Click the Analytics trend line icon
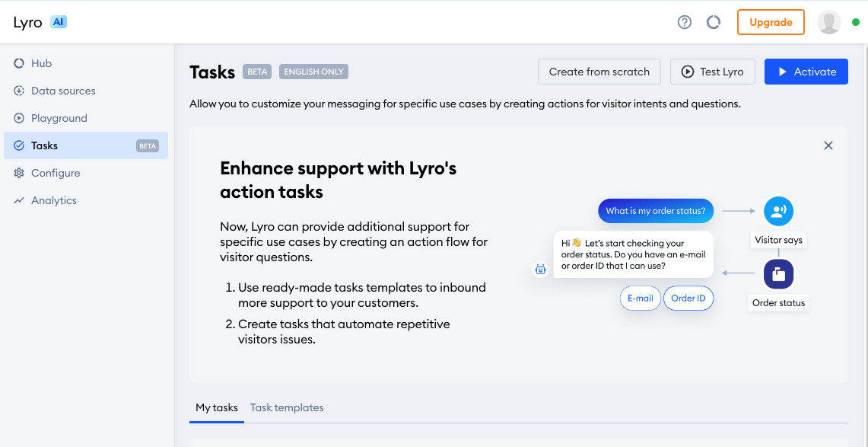Screen dimensions: 868x447 point(19,200)
